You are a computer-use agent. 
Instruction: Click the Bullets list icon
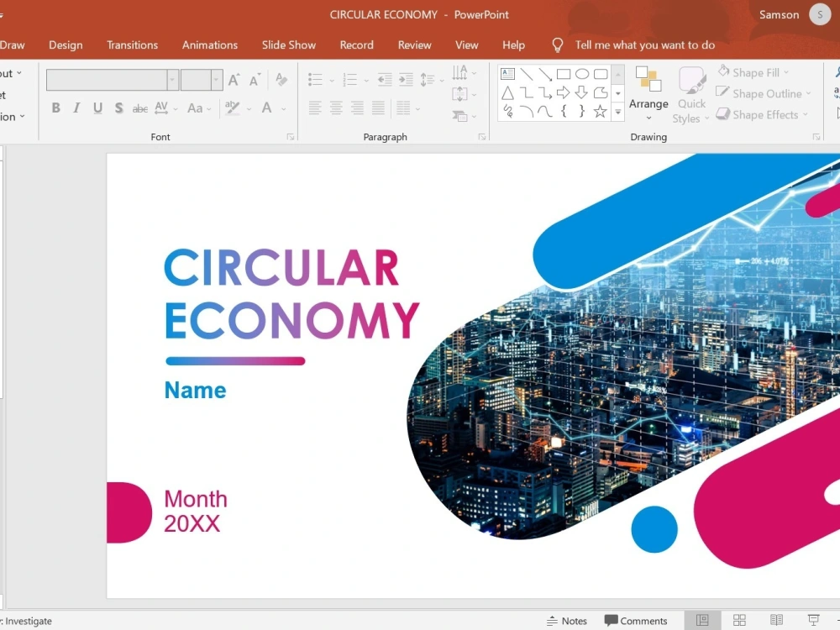(x=315, y=80)
